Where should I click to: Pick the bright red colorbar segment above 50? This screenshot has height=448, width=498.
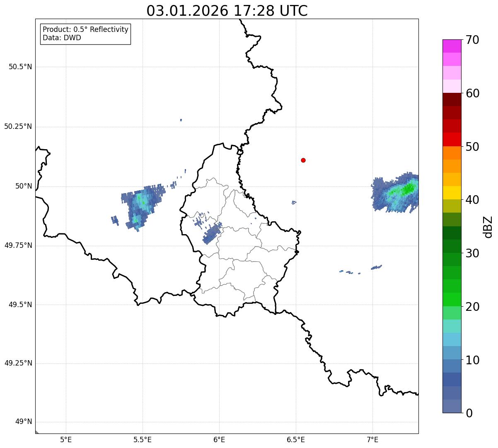(x=452, y=139)
